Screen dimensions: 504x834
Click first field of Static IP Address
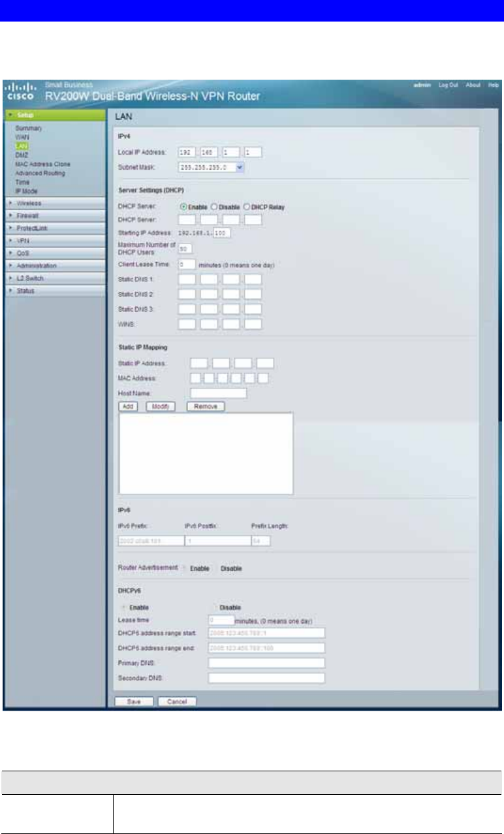coord(198,362)
